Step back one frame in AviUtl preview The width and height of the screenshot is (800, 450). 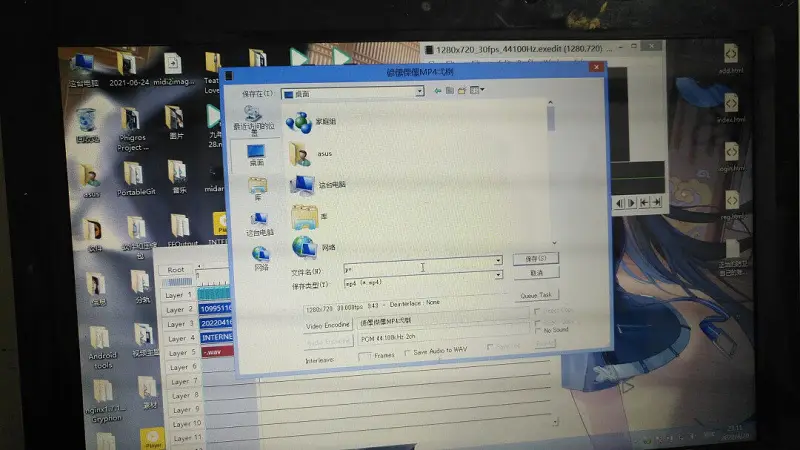pos(619,203)
